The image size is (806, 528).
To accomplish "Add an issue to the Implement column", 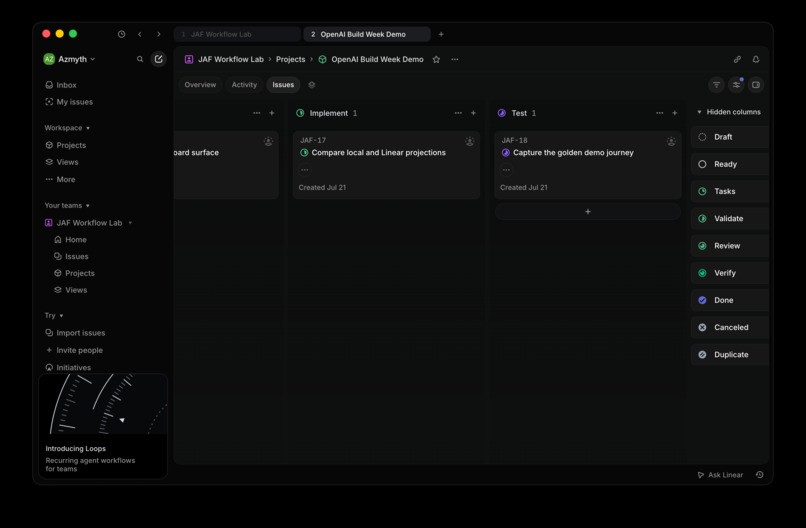I will [473, 113].
